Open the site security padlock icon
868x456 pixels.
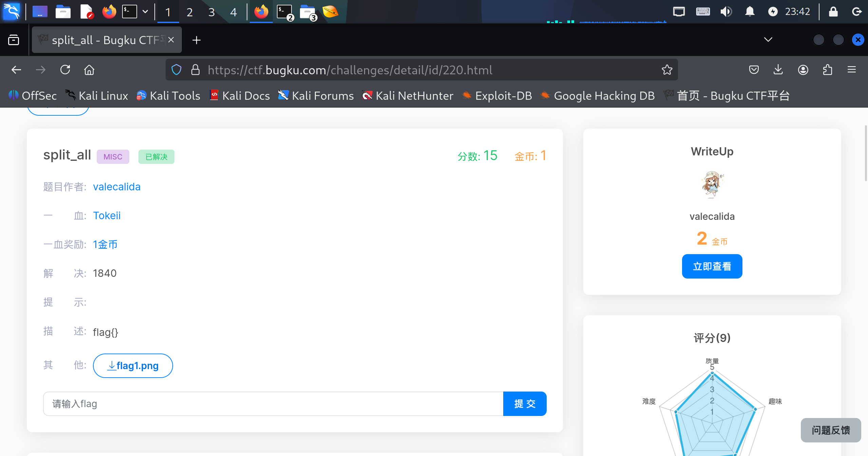point(195,70)
